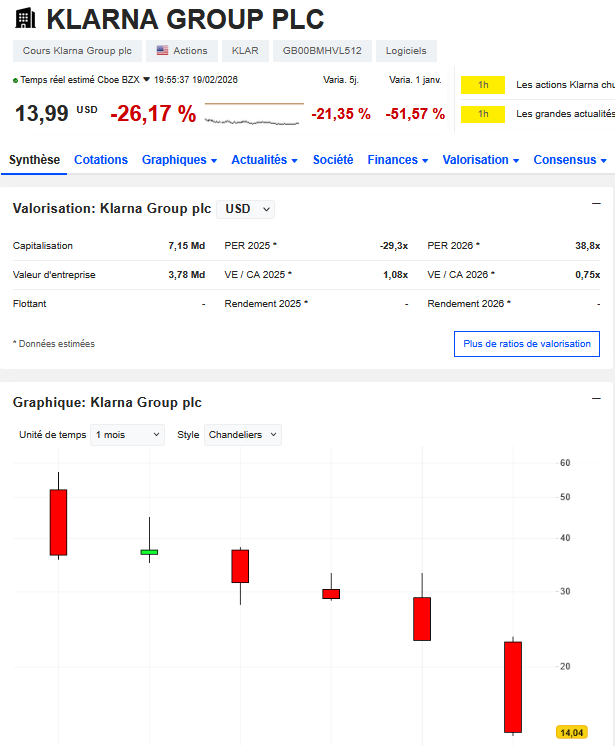Click the Flottant label
Image resolution: width=615 pixels, height=746 pixels.
pyautogui.click(x=29, y=304)
